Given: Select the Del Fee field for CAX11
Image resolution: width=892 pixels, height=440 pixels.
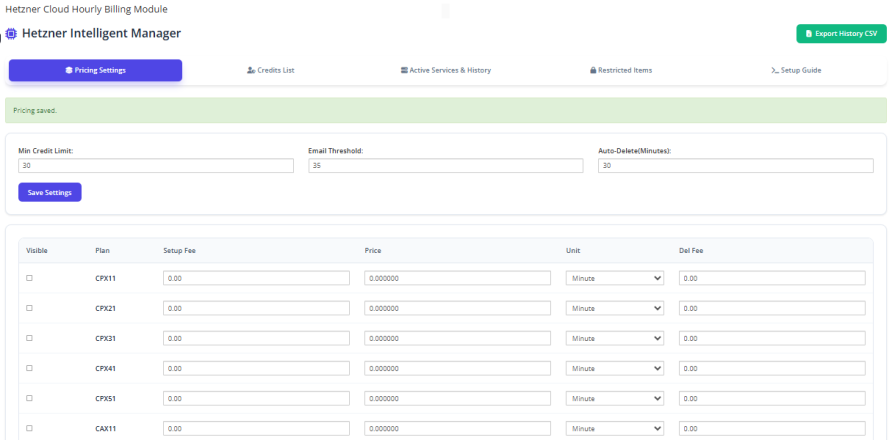Looking at the screenshot, I should pyautogui.click(x=773, y=429).
